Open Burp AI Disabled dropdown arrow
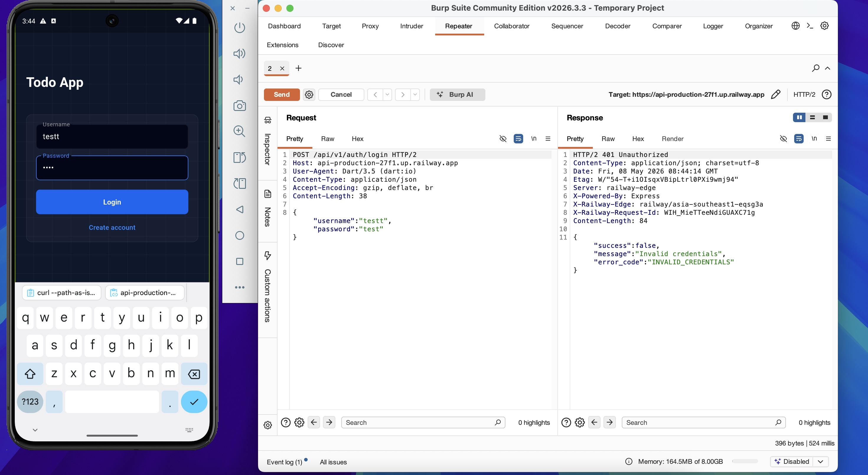This screenshot has width=868, height=475. tap(820, 461)
